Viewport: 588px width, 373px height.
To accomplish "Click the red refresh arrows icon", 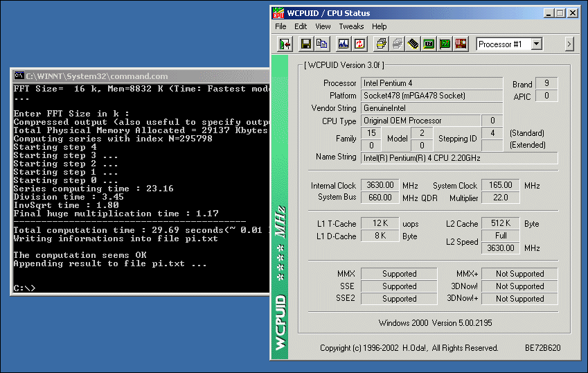I will click(359, 44).
